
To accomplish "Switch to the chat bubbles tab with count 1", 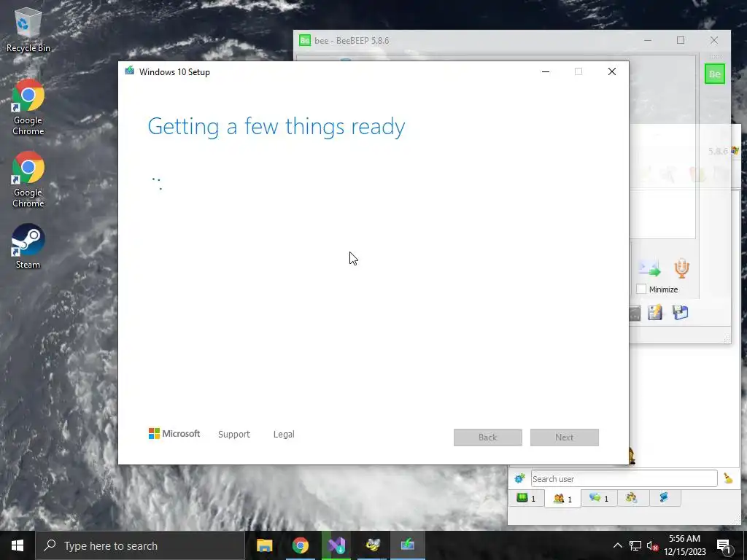I will tap(599, 498).
